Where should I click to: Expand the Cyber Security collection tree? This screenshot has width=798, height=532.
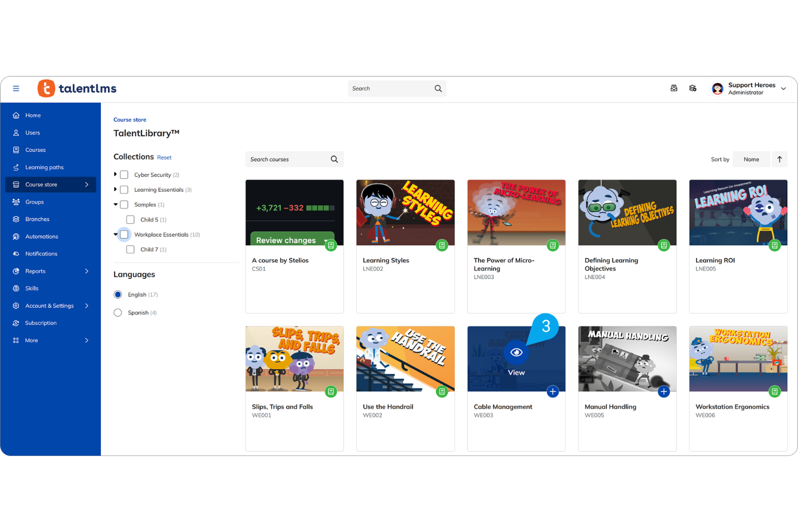[115, 175]
